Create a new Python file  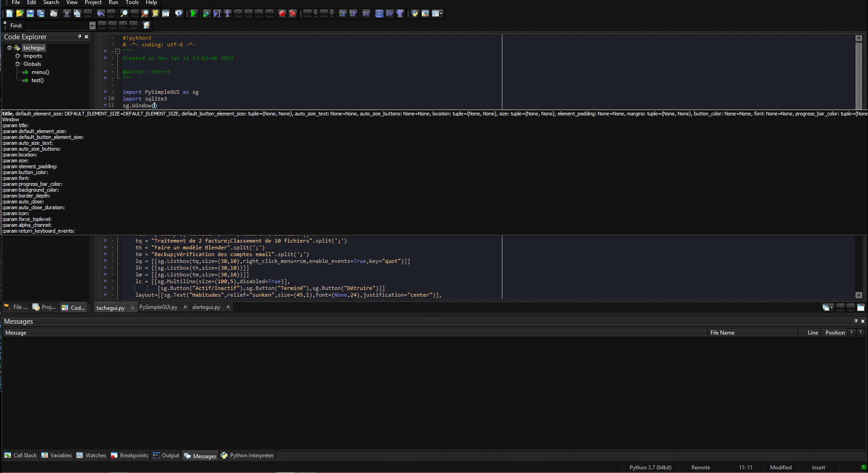pos(9,13)
